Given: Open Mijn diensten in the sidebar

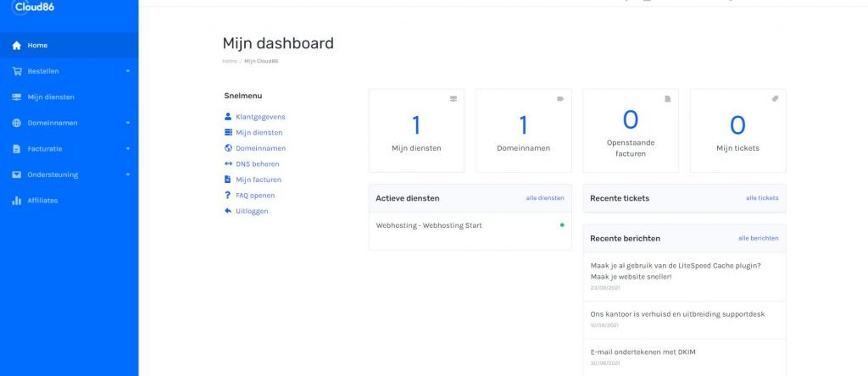Looking at the screenshot, I should [51, 97].
